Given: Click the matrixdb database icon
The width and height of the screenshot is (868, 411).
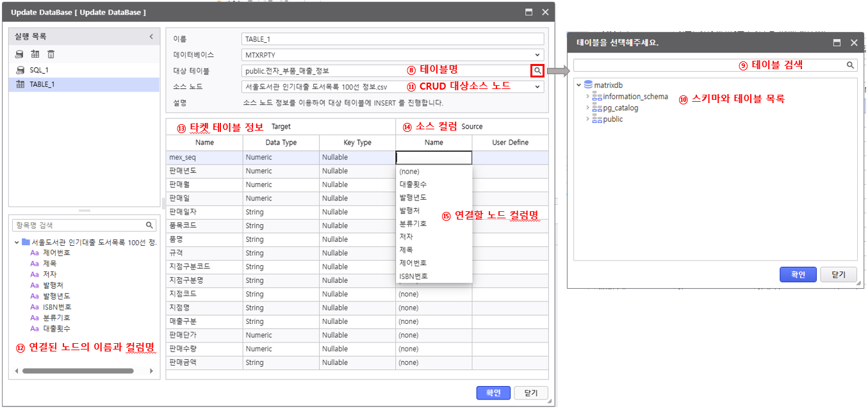Looking at the screenshot, I should pos(588,85).
